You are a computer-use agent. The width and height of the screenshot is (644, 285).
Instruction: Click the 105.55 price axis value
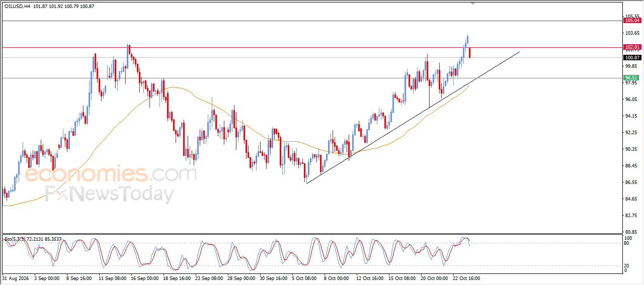[632, 17]
